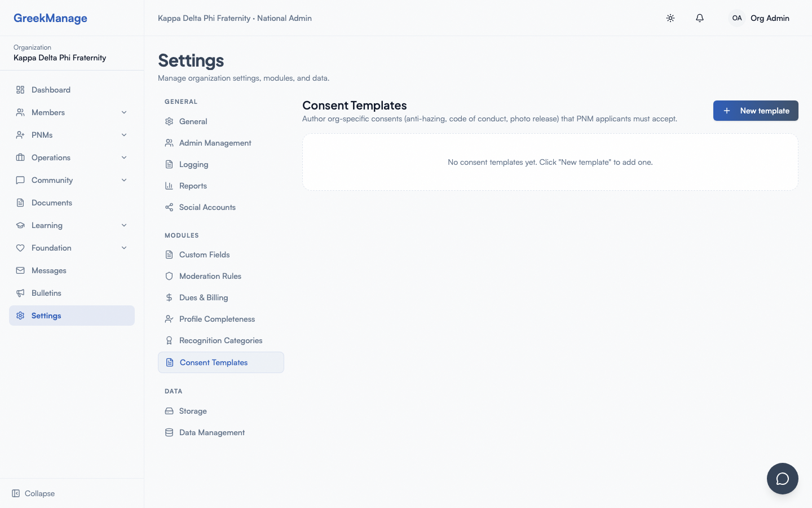This screenshot has width=812, height=508.
Task: Collapse the sidebar
Action: pos(33,493)
